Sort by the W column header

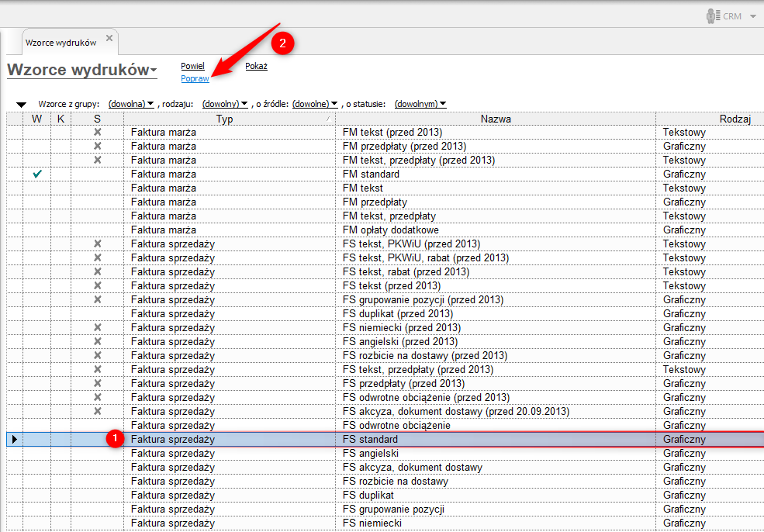pos(37,119)
